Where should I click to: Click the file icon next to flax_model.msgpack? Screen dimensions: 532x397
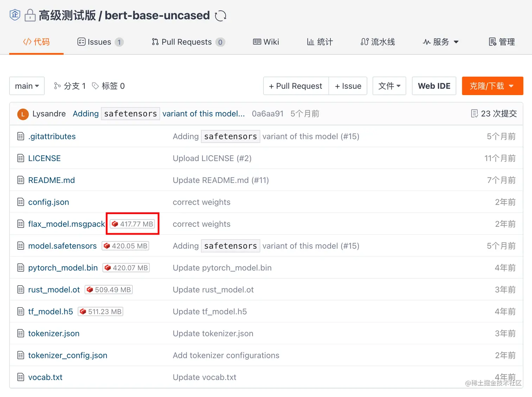coord(21,224)
